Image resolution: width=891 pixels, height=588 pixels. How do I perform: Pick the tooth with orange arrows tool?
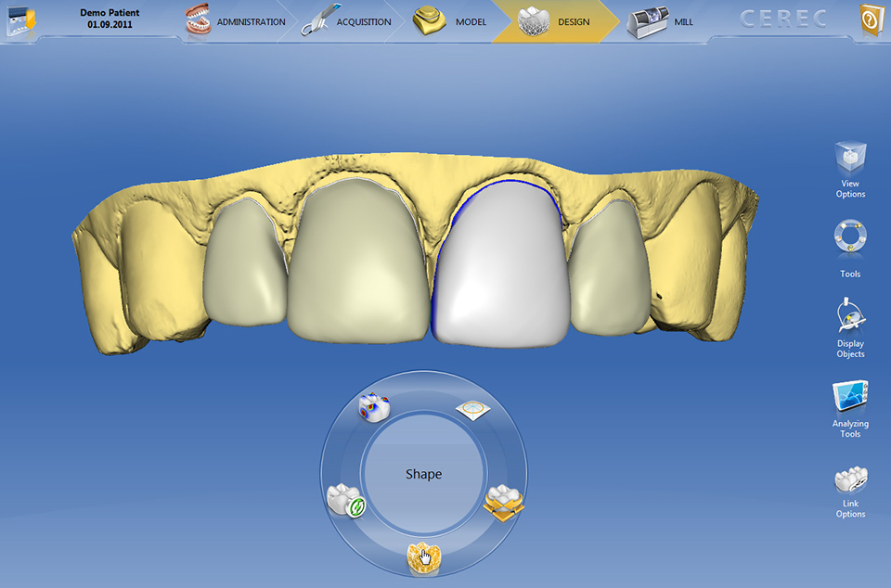(503, 503)
